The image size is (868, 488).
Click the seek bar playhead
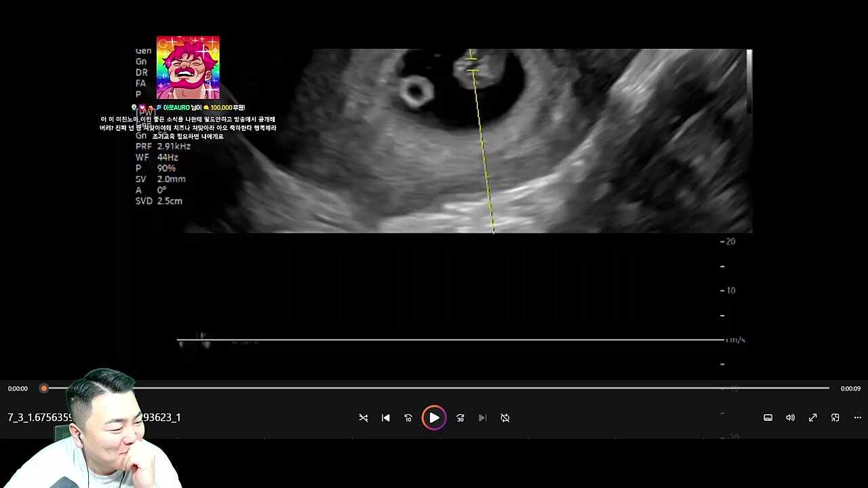click(x=44, y=388)
